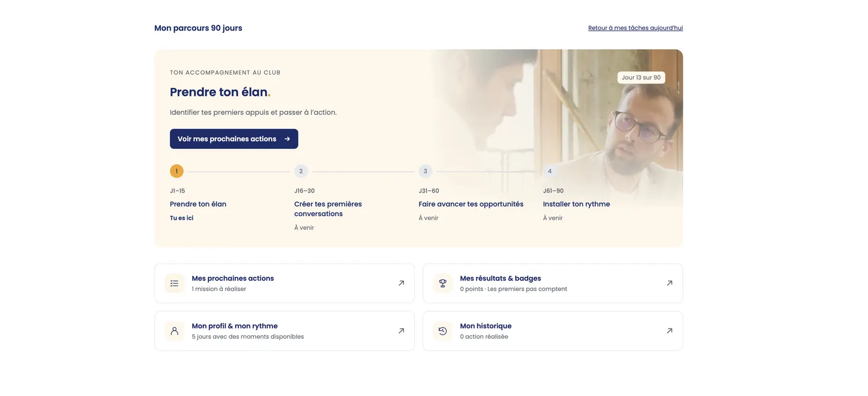Click the trophy icon for Mes résultats & badges

tap(443, 283)
